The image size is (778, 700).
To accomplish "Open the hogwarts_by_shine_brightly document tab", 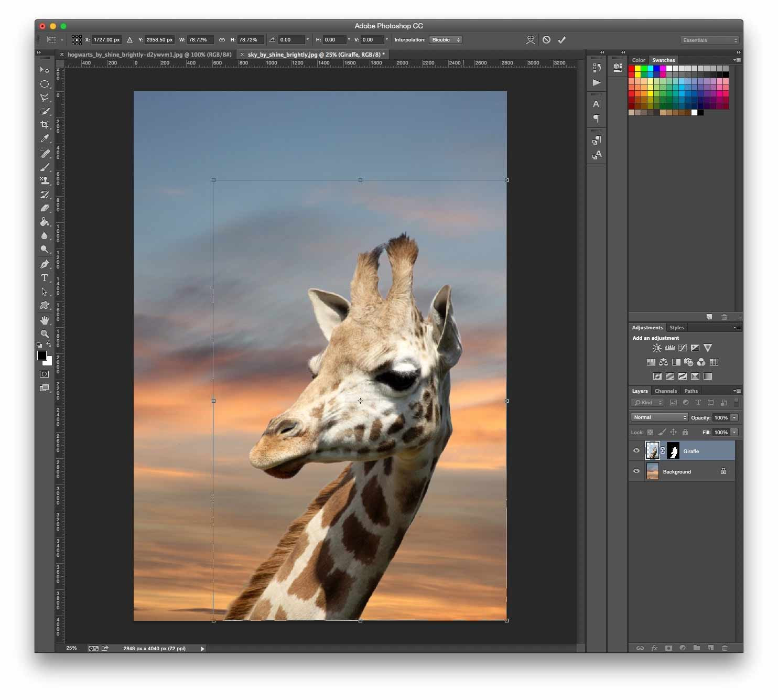I will tap(149, 55).
